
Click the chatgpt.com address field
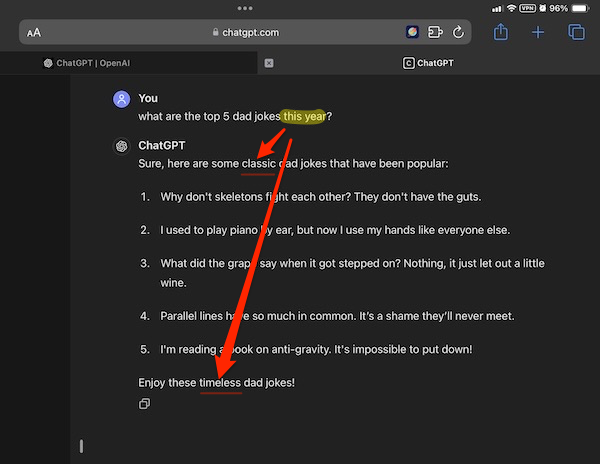(245, 32)
